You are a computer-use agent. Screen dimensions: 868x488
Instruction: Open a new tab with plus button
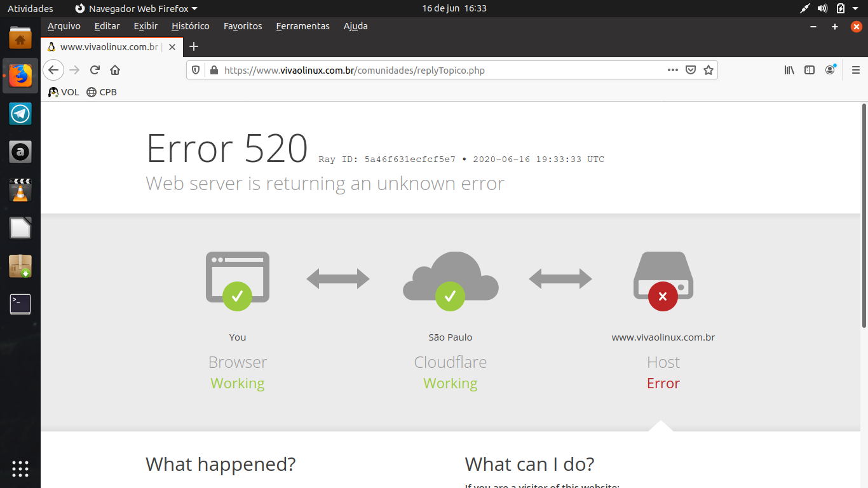(194, 46)
